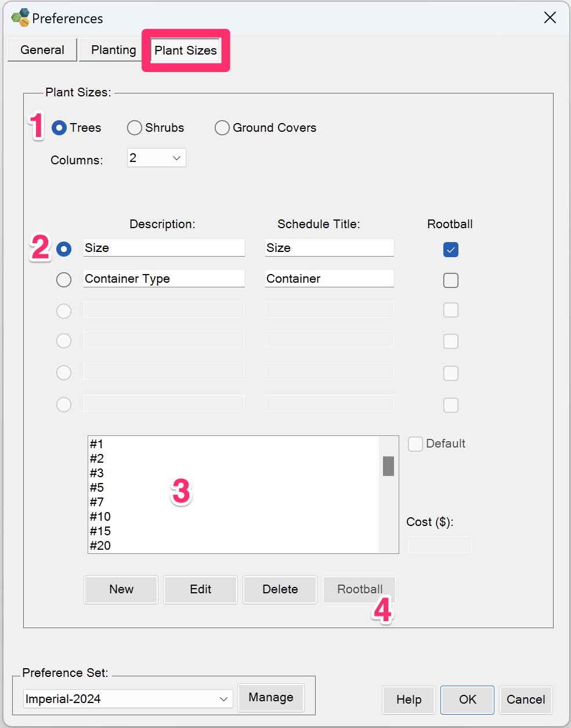This screenshot has width=571, height=728.
Task: Select the #10 size in the list
Action: [100, 517]
